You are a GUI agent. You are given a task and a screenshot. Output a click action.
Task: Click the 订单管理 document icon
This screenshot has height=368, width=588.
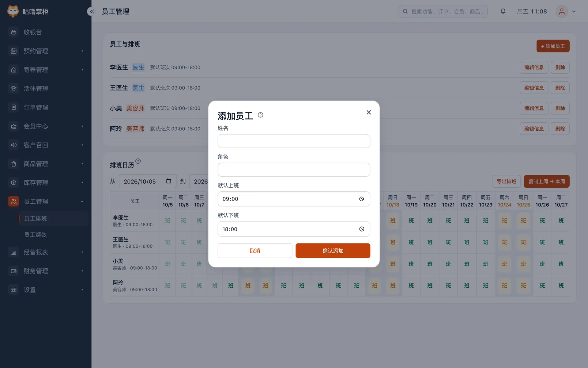[x=13, y=107]
